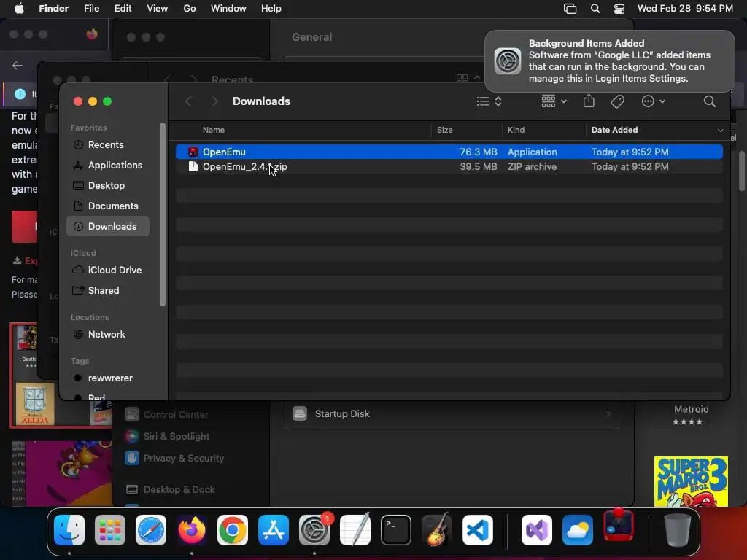Select the OpenEmu_2.4.1.zip file row
Screen dimensions: 747x560
click(449, 167)
